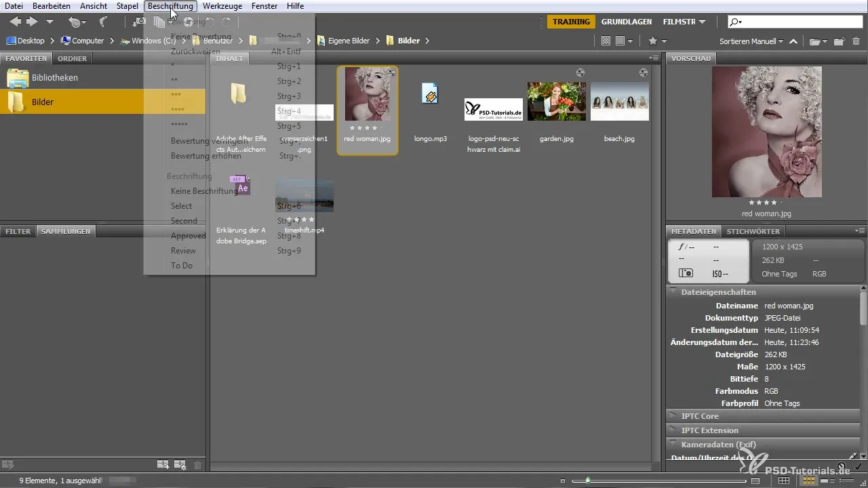Open the parent folders dropdown arrow
868x488 pixels.
50,22
